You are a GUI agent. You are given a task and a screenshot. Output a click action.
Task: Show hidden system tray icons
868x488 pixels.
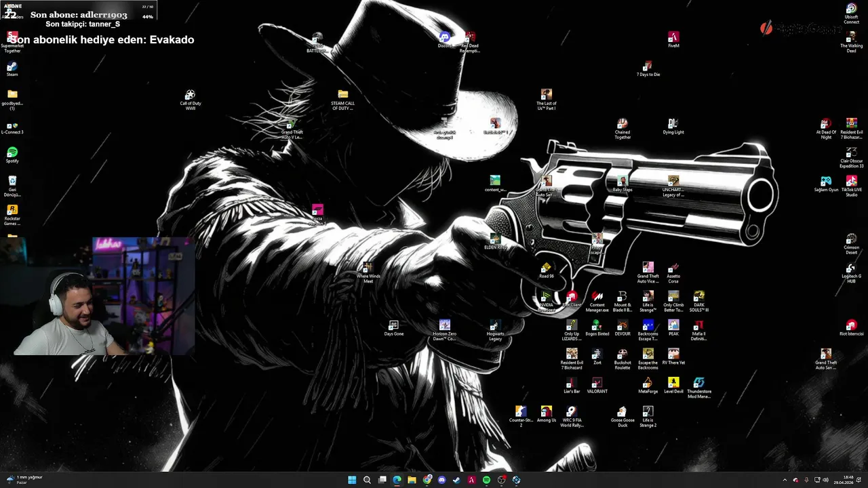click(785, 480)
